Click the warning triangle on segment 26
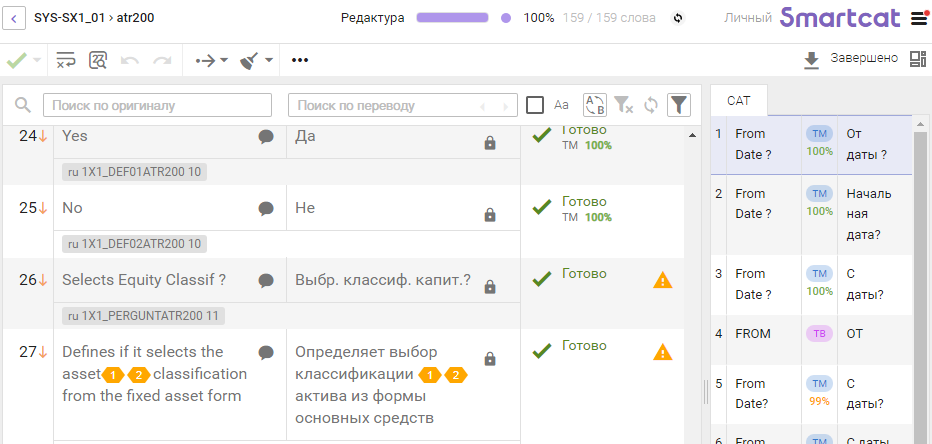 pos(662,281)
